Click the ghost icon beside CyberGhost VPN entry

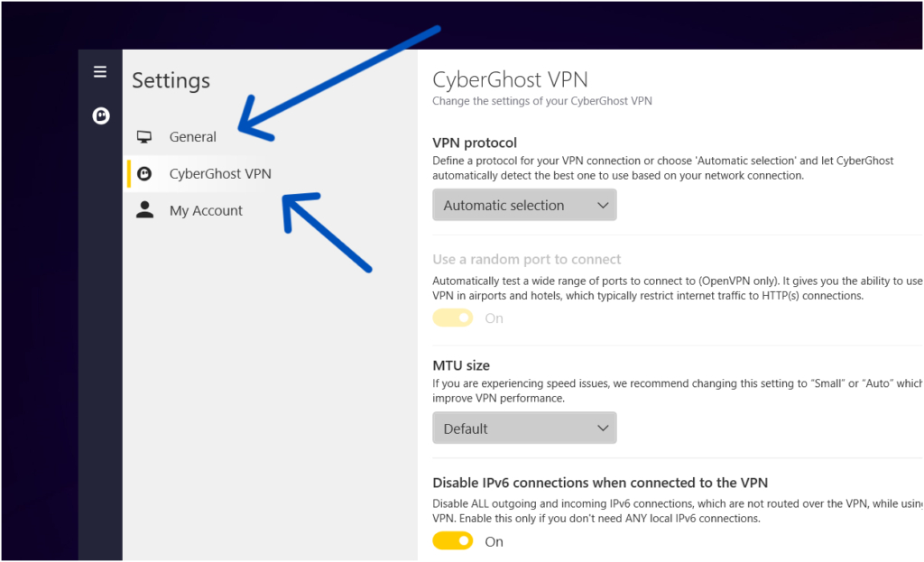point(144,173)
